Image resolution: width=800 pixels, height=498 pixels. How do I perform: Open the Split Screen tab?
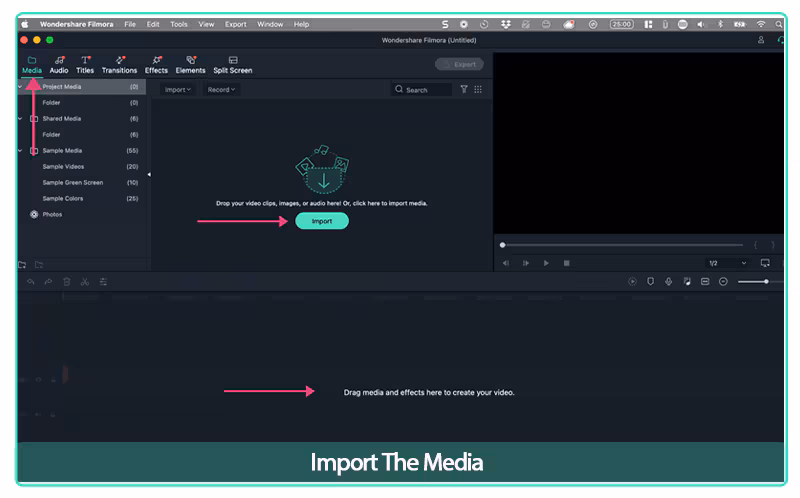click(233, 65)
